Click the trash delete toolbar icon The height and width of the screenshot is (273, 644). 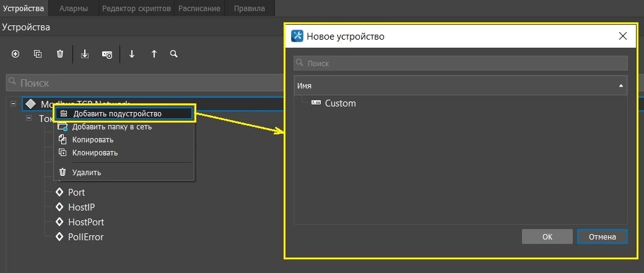point(60,54)
